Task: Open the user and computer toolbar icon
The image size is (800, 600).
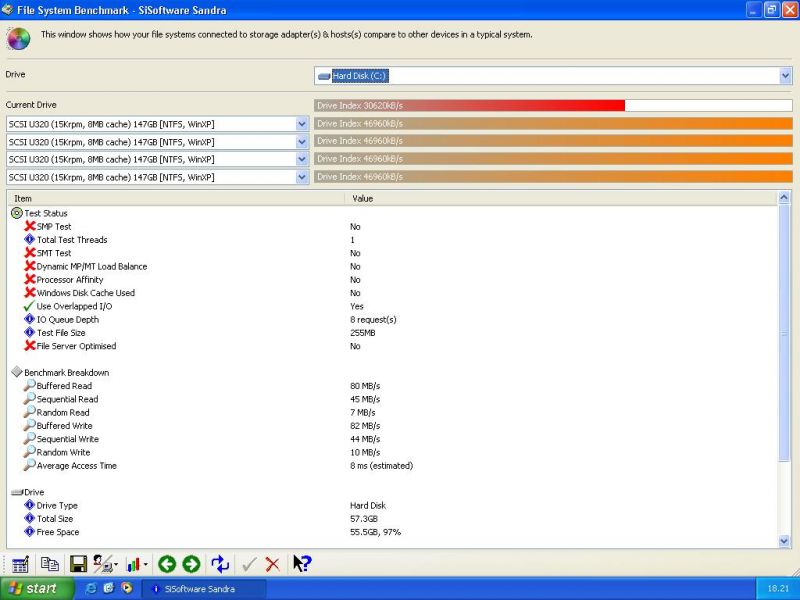Action: [x=103, y=563]
